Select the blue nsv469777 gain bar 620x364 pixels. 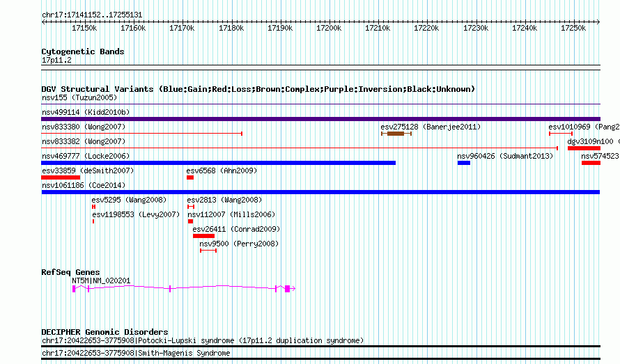click(218, 163)
